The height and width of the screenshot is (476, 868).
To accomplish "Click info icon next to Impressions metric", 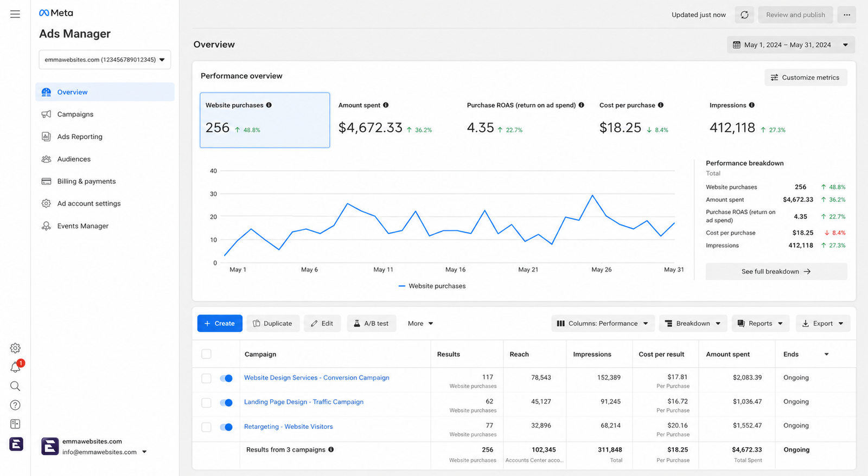I will pyautogui.click(x=752, y=105).
